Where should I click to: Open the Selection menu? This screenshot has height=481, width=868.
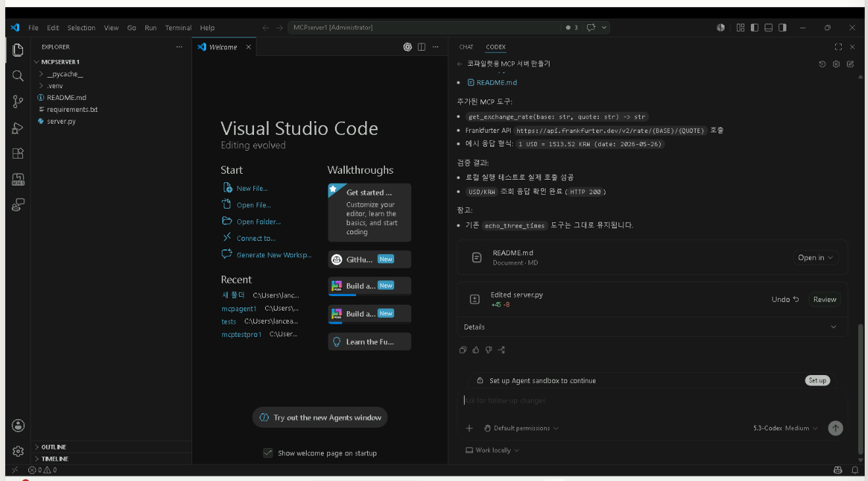click(82, 28)
